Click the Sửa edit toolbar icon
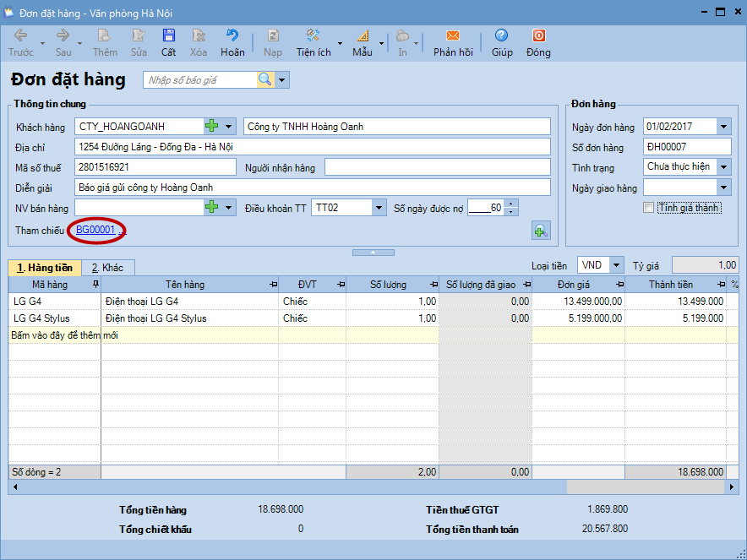 pos(139,43)
